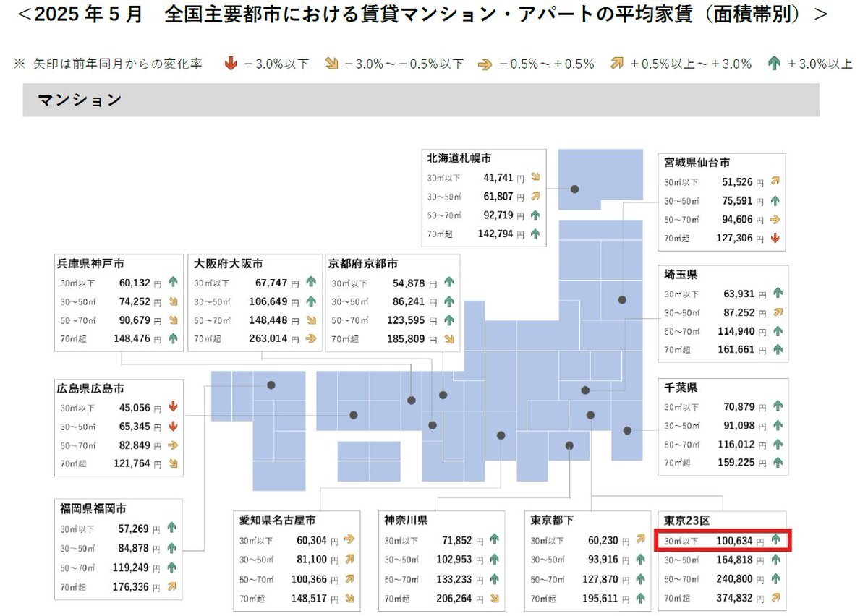Click the red arrow beside Hiroshima's 45,056 円
Image resolution: width=868 pixels, height=616 pixels.
[172, 406]
